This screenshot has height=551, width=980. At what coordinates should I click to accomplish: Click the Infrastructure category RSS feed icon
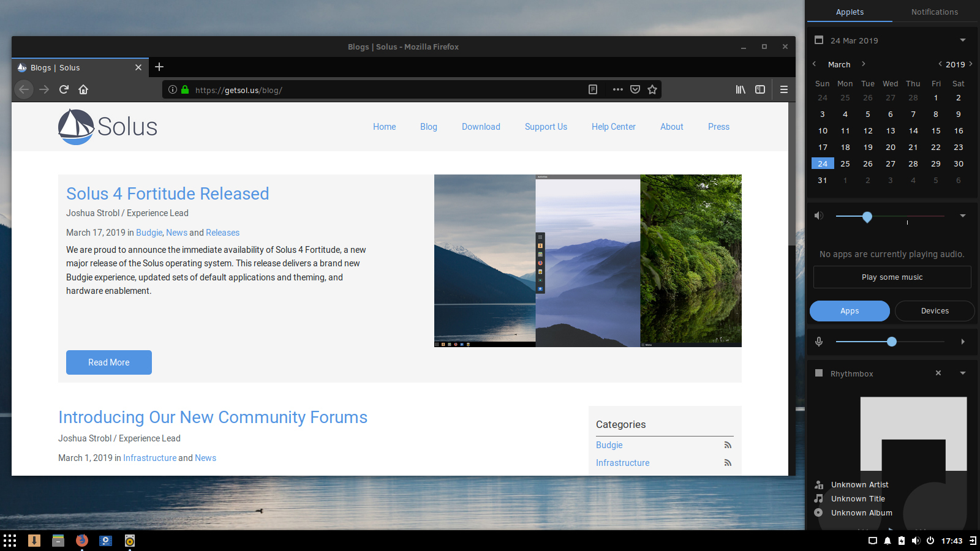(728, 463)
